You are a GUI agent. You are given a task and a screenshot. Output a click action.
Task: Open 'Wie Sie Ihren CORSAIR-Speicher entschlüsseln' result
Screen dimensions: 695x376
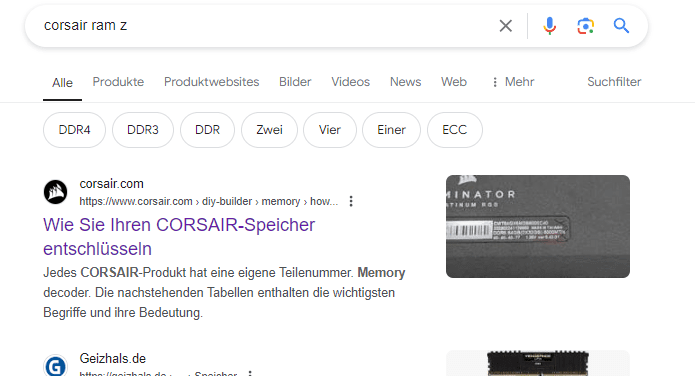point(179,237)
